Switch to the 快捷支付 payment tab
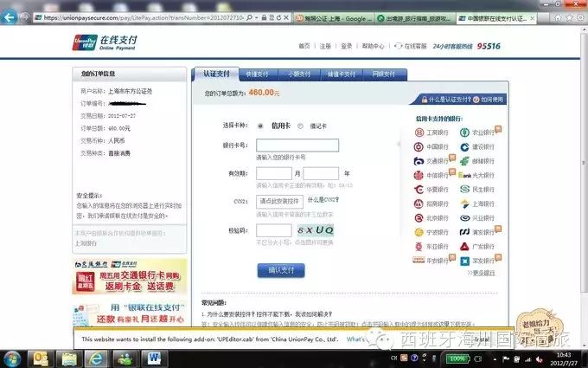 point(258,74)
